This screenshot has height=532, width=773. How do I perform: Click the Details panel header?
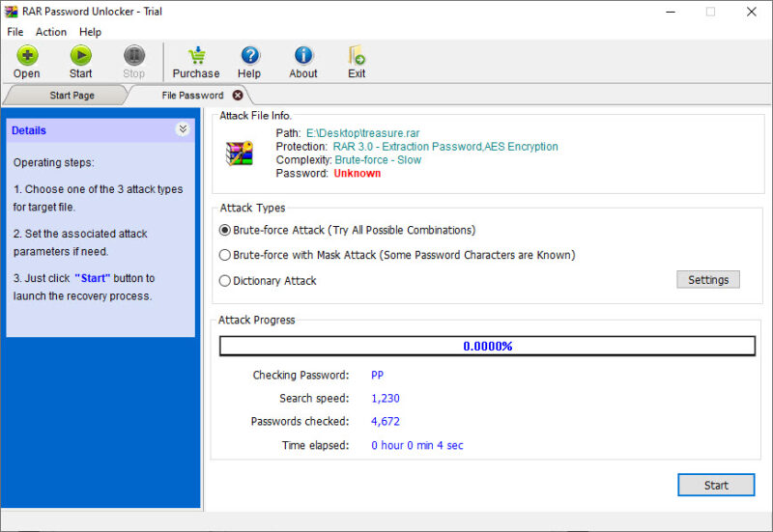100,130
